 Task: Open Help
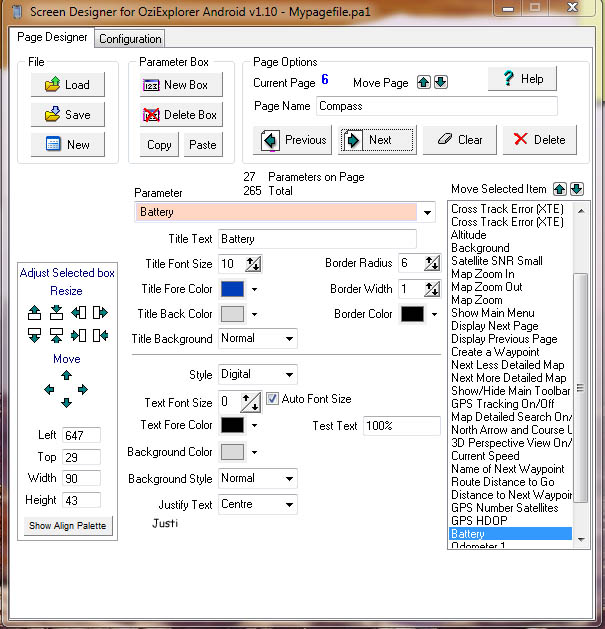(x=522, y=79)
